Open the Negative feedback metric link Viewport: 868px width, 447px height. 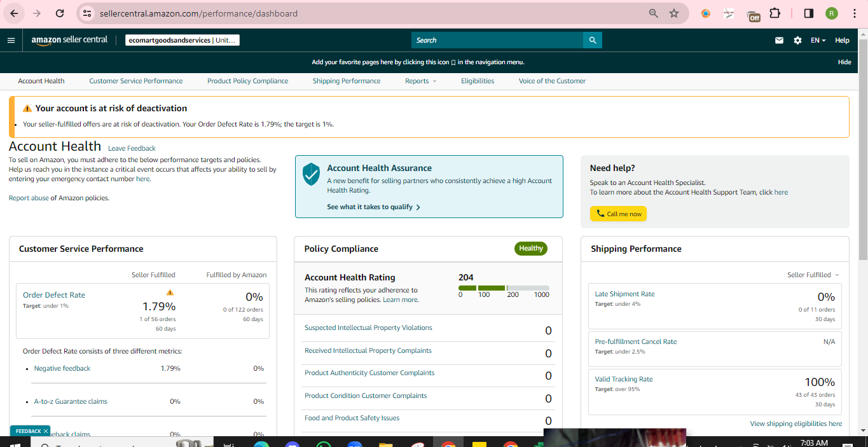pos(62,368)
